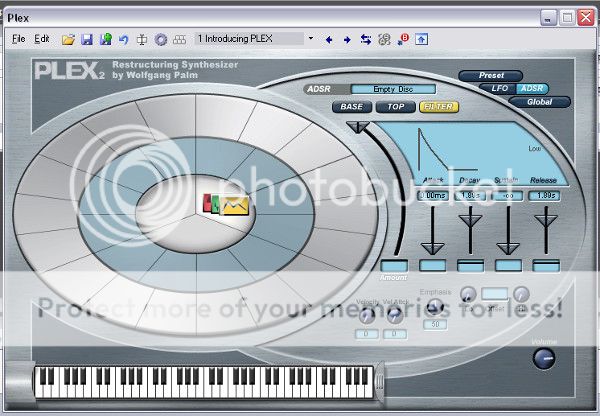The height and width of the screenshot is (416, 600).
Task: Open the File menu
Action: coord(18,39)
